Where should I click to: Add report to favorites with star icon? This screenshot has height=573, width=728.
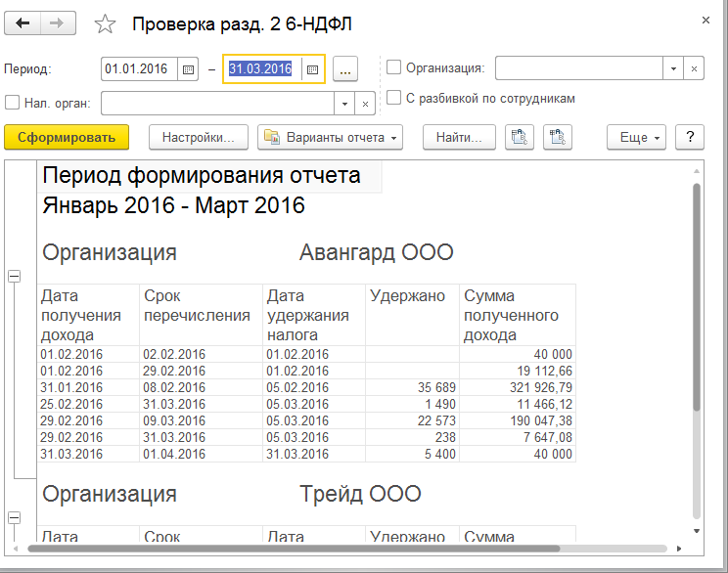click(x=107, y=24)
